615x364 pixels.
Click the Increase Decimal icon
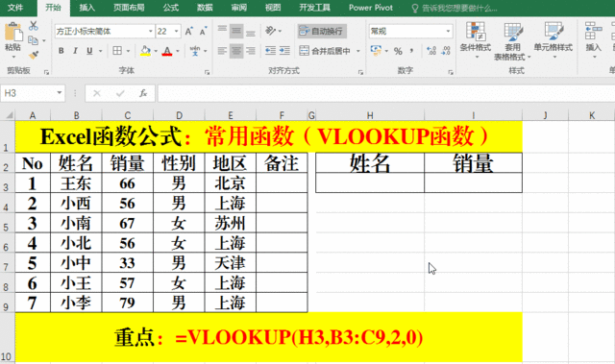point(431,51)
